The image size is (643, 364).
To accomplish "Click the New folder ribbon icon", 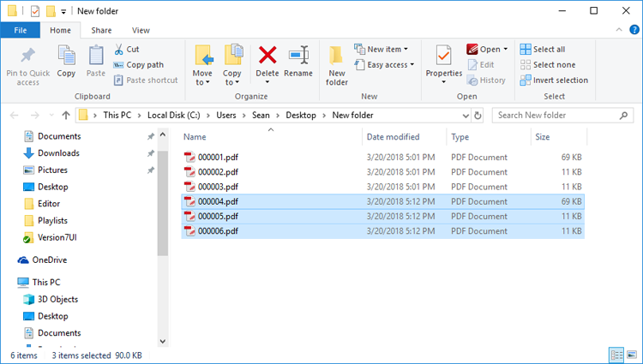I will 336,56.
